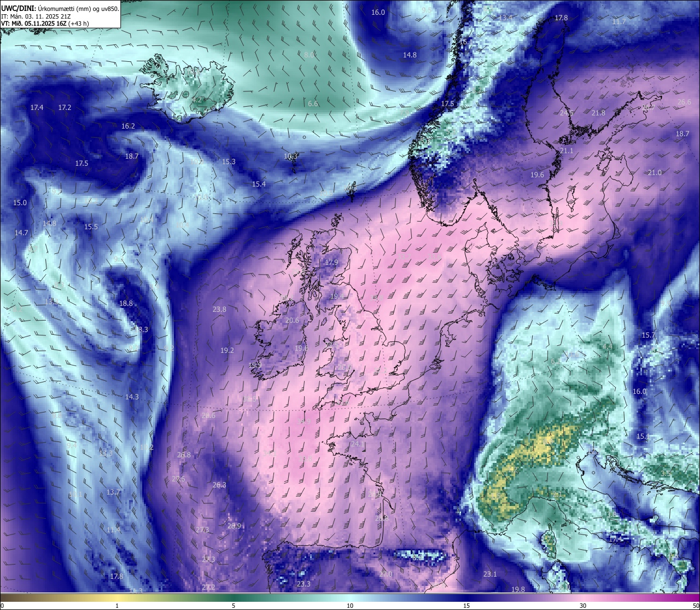Click the 20.6 value over Ireland

292,320
